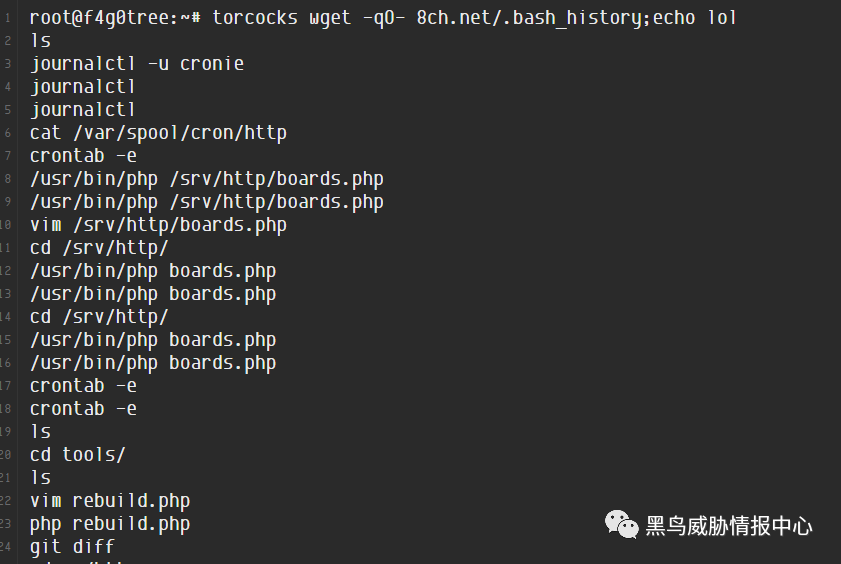Click the 'cat /var/spool/cron/http' line
Image resolution: width=841 pixels, height=564 pixels.
(158, 133)
